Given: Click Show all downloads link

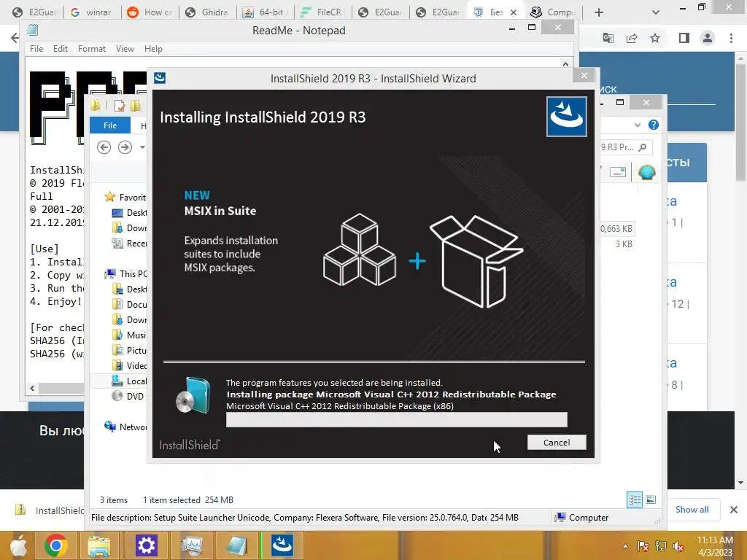Looking at the screenshot, I should pos(692,510).
